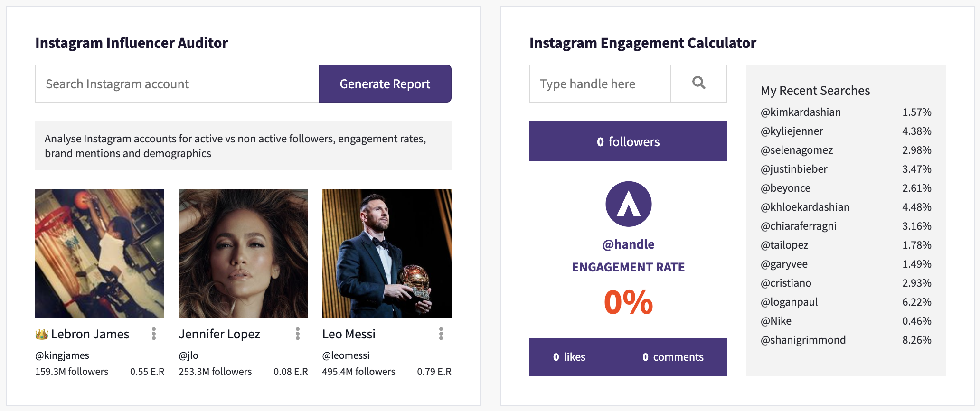Open Jennifer Lopez profile photo
Image resolution: width=980 pixels, height=411 pixels.
[x=243, y=253]
